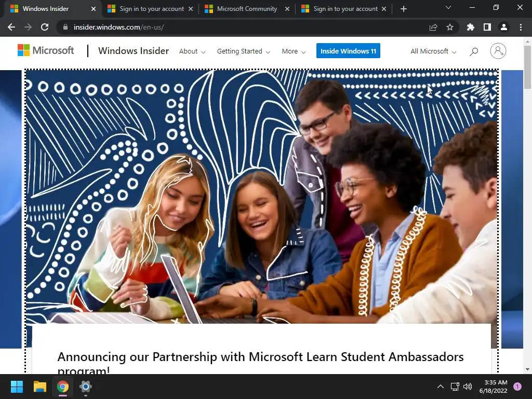Switch to the last tab Sign in to your account

coord(343,9)
